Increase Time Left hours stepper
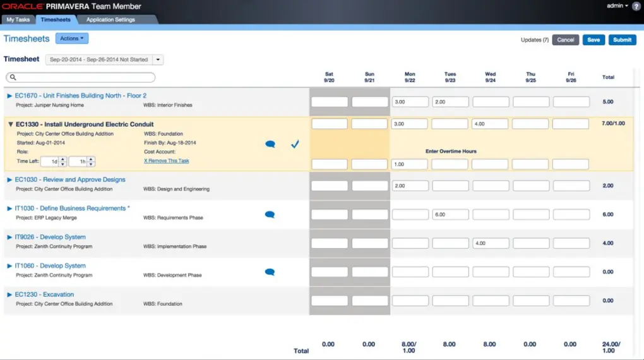Image resolution: width=644 pixels, height=360 pixels. coord(91,159)
